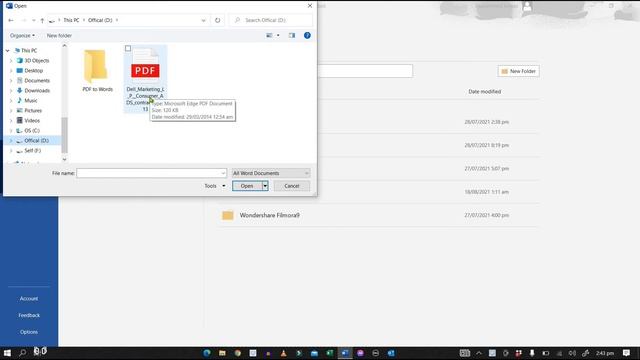Image resolution: width=640 pixels, height=360 pixels.
Task: Select Self (F:) drive in the tree
Action: pyautogui.click(x=32, y=151)
